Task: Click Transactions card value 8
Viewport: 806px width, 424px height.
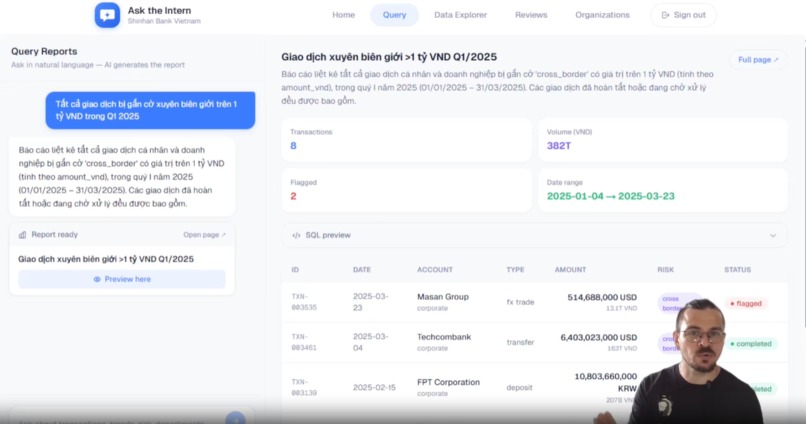Action: click(x=293, y=146)
